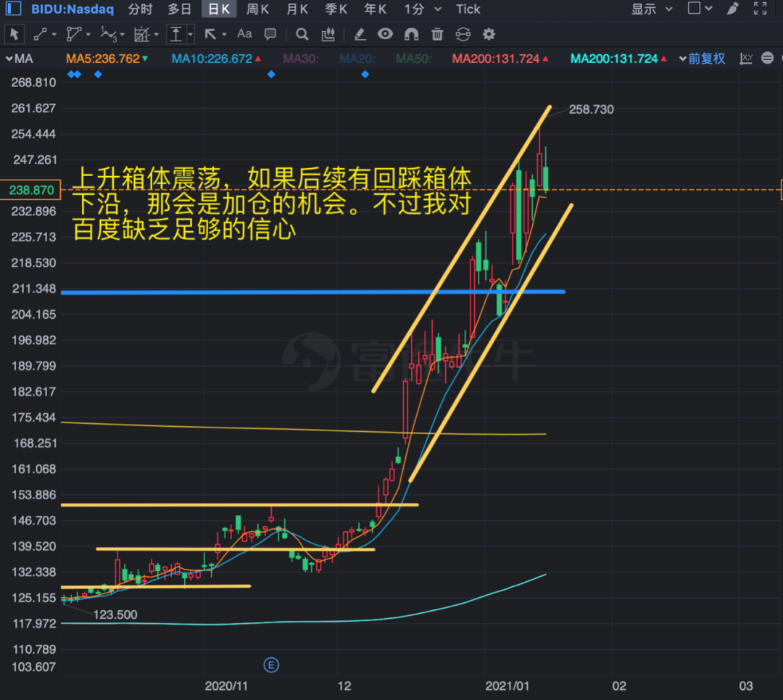Select the Aa text annotation tool
This screenshot has height=700, width=783.
pyautogui.click(x=244, y=34)
